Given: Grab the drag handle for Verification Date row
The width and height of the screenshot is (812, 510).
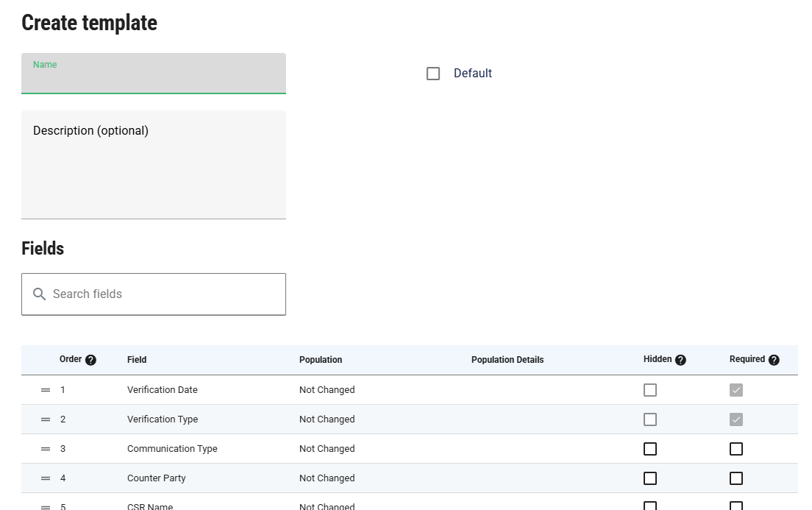Looking at the screenshot, I should tap(46, 390).
